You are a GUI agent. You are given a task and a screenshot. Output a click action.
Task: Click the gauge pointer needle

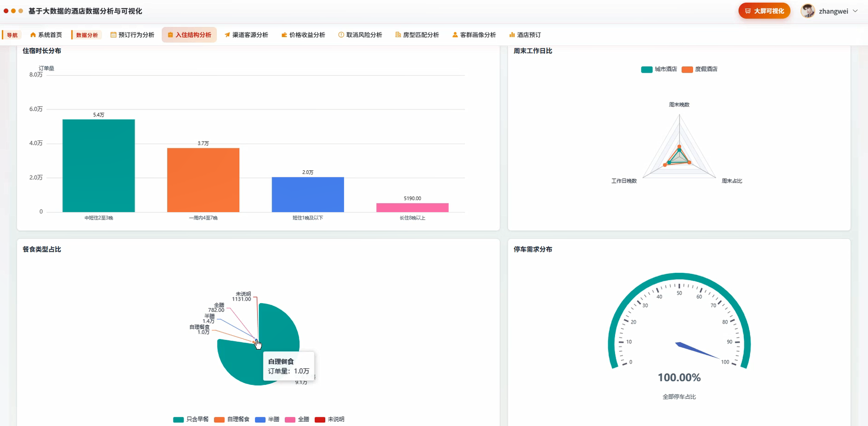point(699,351)
